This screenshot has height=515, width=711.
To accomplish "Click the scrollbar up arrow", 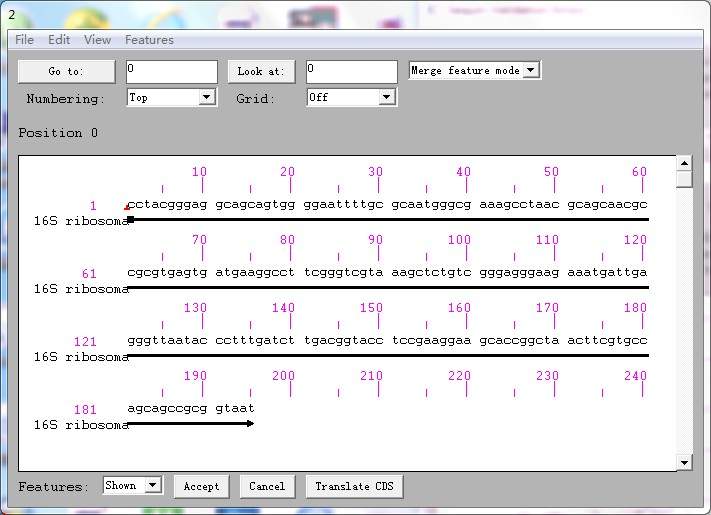I will (x=684, y=163).
